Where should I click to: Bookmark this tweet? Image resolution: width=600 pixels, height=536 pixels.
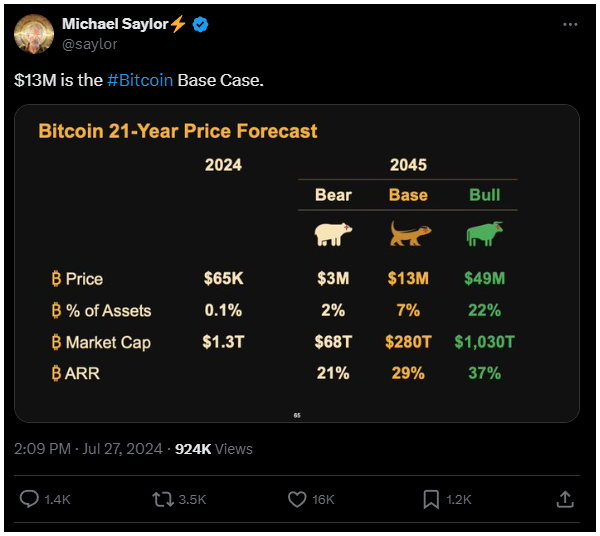coord(431,500)
